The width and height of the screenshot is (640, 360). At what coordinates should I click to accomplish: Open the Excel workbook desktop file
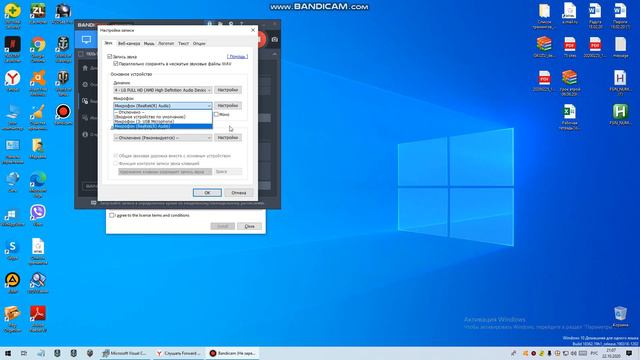pyautogui.click(x=569, y=116)
